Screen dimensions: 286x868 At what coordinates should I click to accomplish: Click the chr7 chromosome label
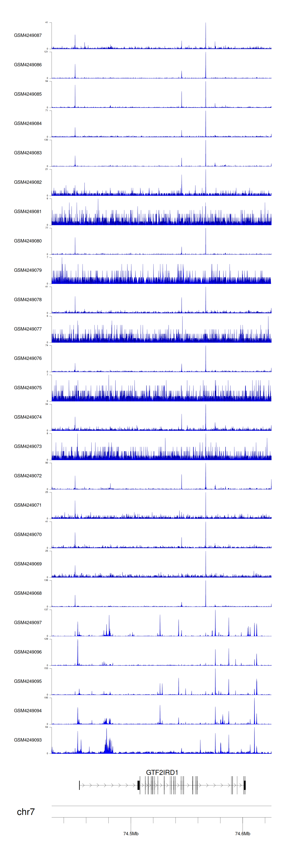click(26, 812)
